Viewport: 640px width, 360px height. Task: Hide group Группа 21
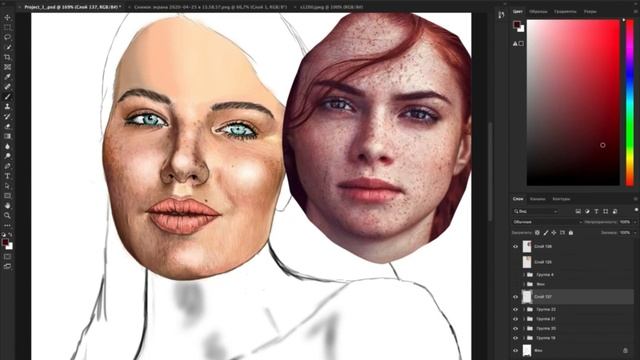pyautogui.click(x=516, y=319)
